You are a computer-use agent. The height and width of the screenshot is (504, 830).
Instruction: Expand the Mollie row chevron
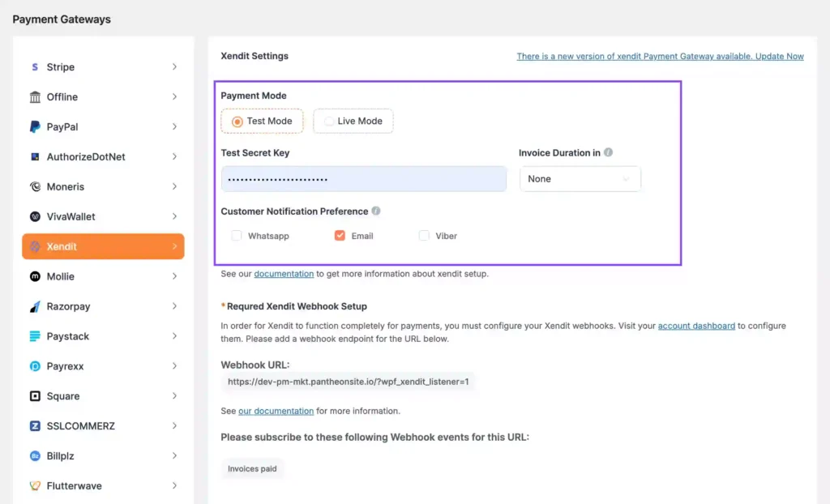coord(174,276)
